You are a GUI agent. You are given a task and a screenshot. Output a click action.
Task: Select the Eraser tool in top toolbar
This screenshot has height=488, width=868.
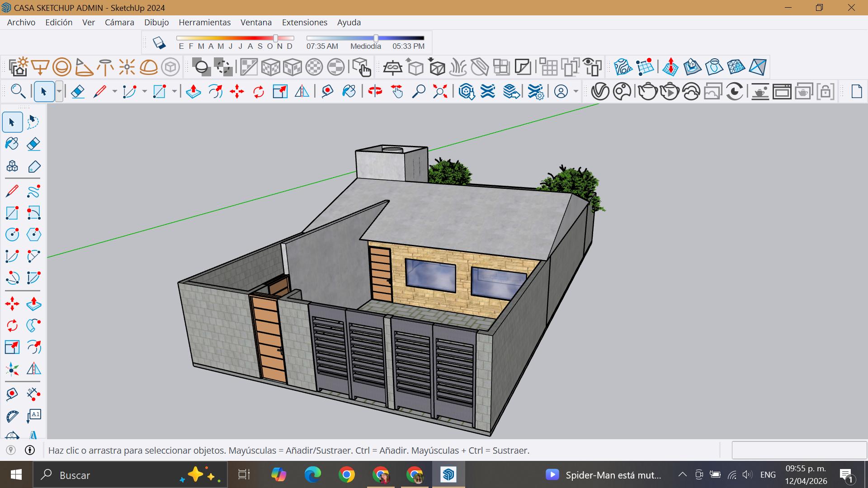(78, 92)
